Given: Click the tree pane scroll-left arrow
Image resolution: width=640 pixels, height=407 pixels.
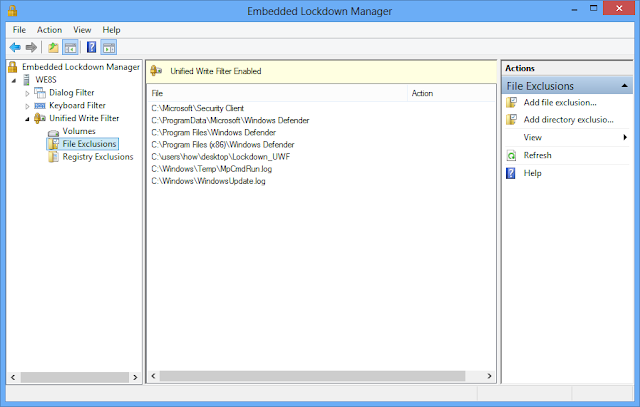Looking at the screenshot, I should [13, 377].
